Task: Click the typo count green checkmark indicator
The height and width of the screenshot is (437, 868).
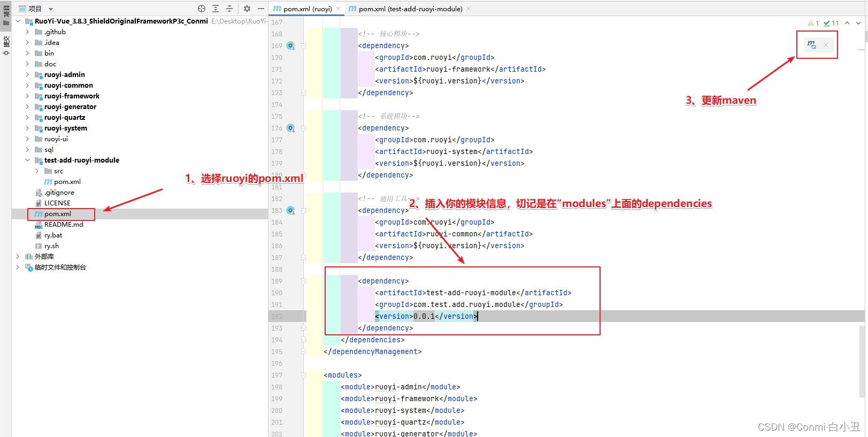Action: [831, 23]
